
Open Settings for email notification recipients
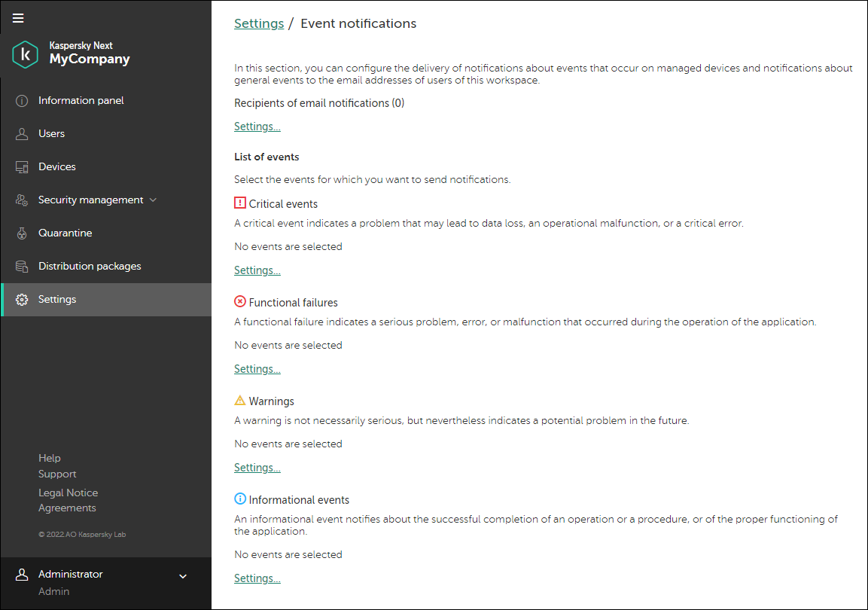(x=257, y=126)
